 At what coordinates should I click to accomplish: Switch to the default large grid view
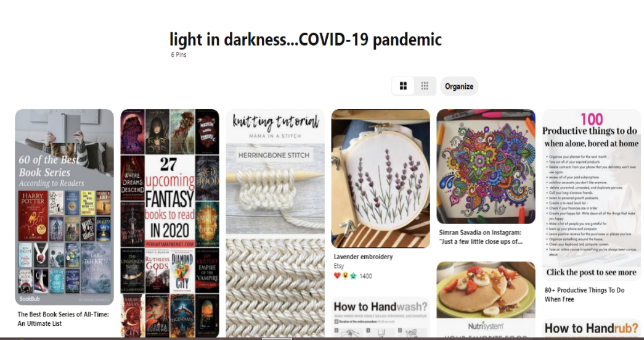403,86
